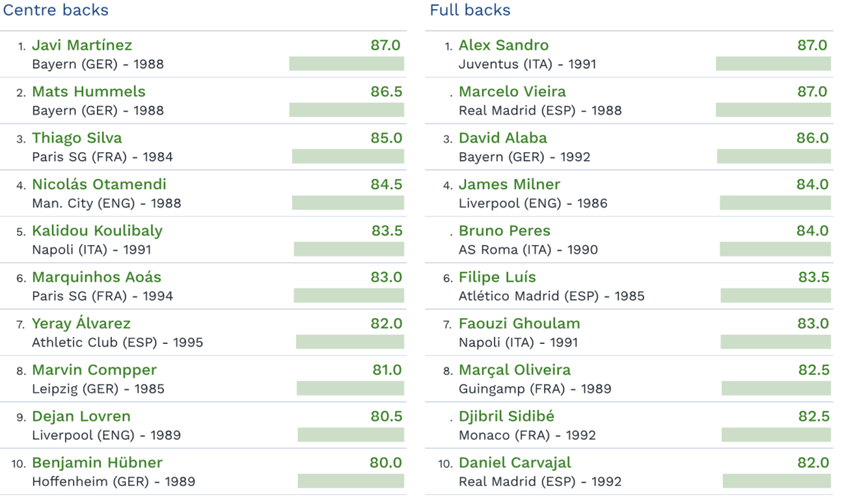This screenshot has width=842, height=504.
Task: Open Nicolás Otamendi profile
Action: coord(99,184)
